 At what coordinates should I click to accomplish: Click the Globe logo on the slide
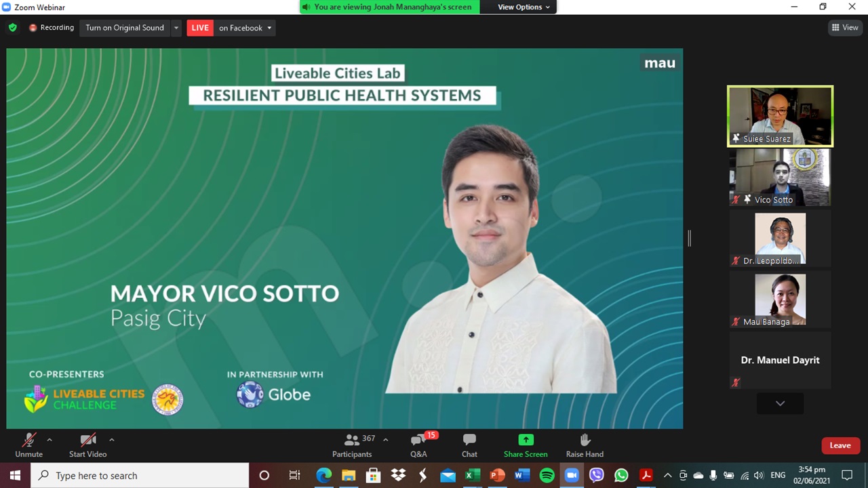pyautogui.click(x=273, y=394)
